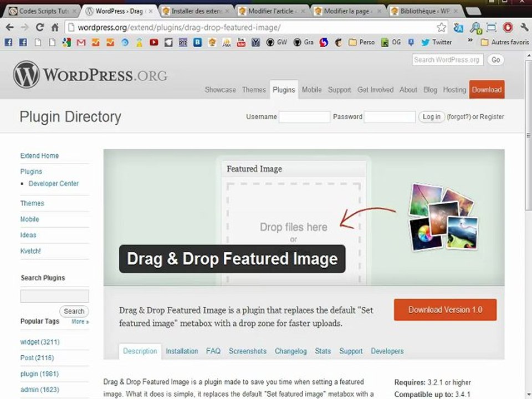Bookmark this page with the star icon
Image resolution: width=532 pixels, height=399 pixels.
coord(442,27)
